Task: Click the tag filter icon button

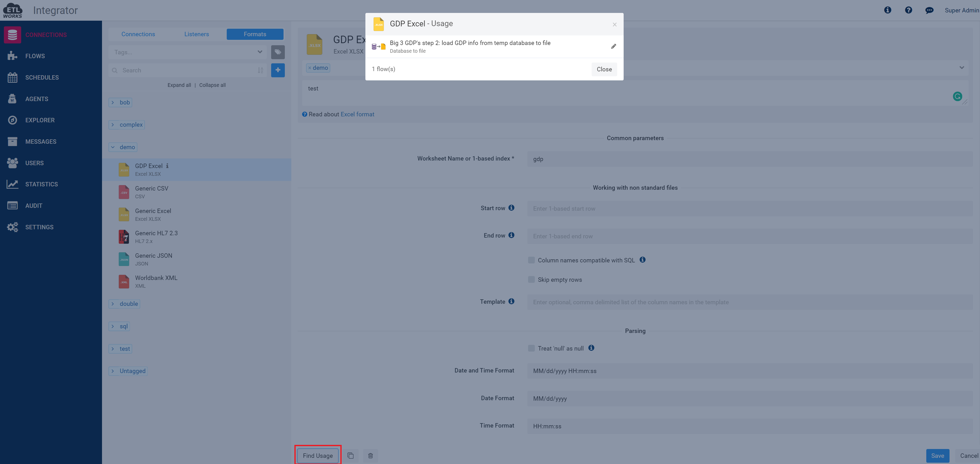Action: click(x=278, y=52)
